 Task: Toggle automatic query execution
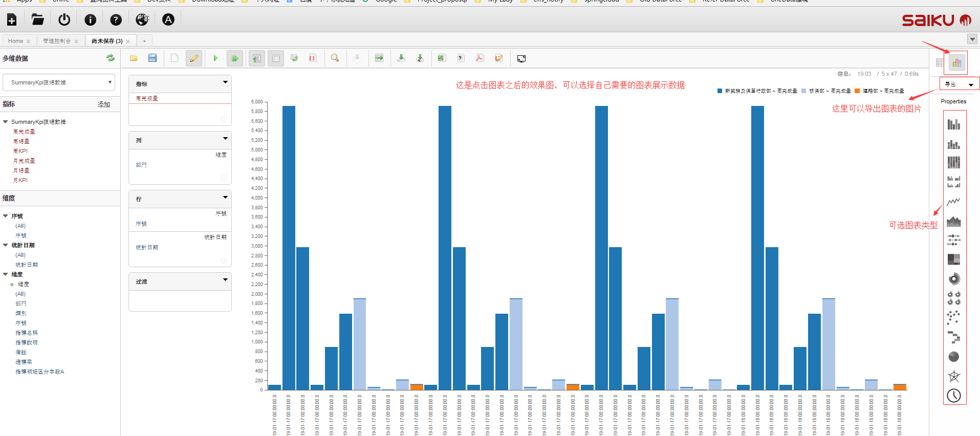pyautogui.click(x=234, y=58)
